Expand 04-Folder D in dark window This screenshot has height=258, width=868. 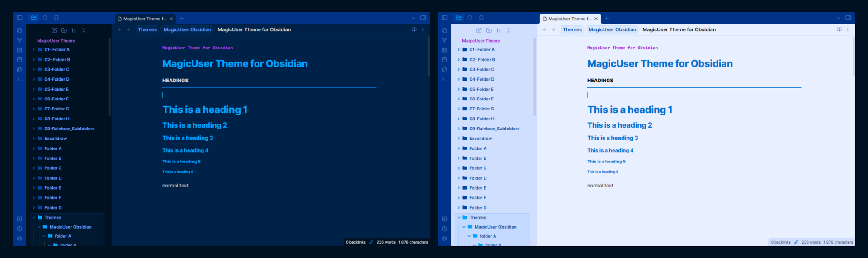[x=34, y=79]
